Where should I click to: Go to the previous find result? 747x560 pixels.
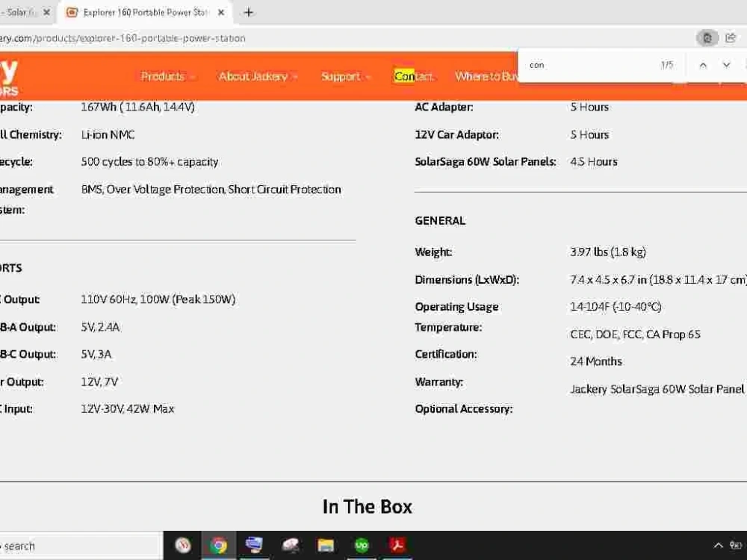[703, 65]
